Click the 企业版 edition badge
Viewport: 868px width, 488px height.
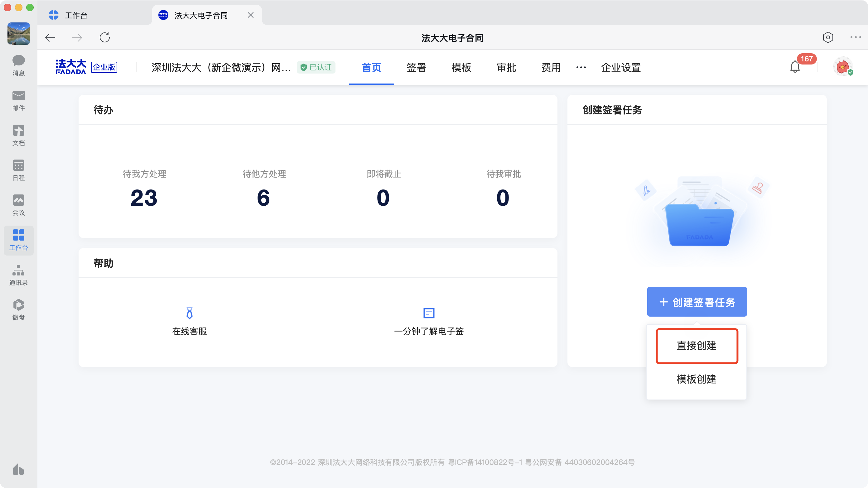104,67
